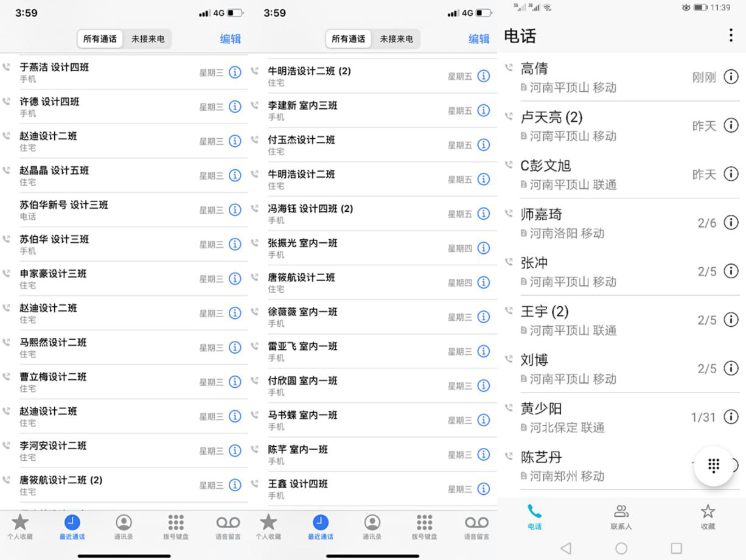746x560 pixels.
Task: Tap info icon beside 黄少阳
Action: coord(731,417)
